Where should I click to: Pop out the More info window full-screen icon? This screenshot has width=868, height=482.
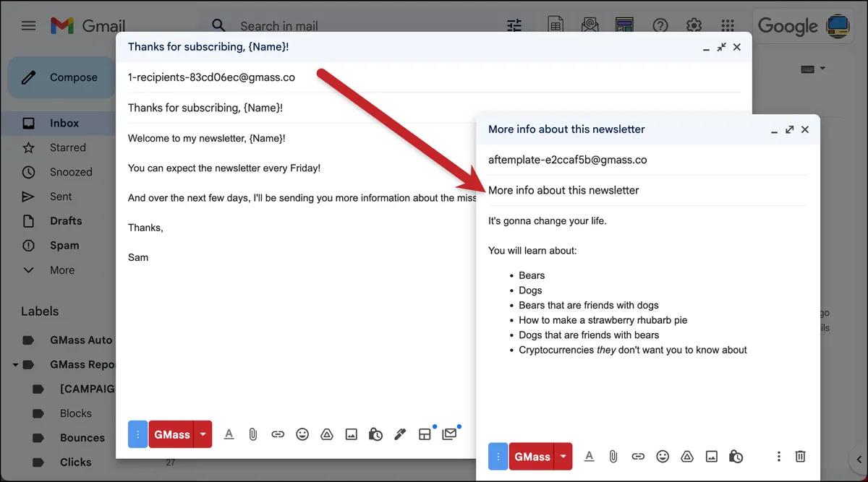pos(789,129)
